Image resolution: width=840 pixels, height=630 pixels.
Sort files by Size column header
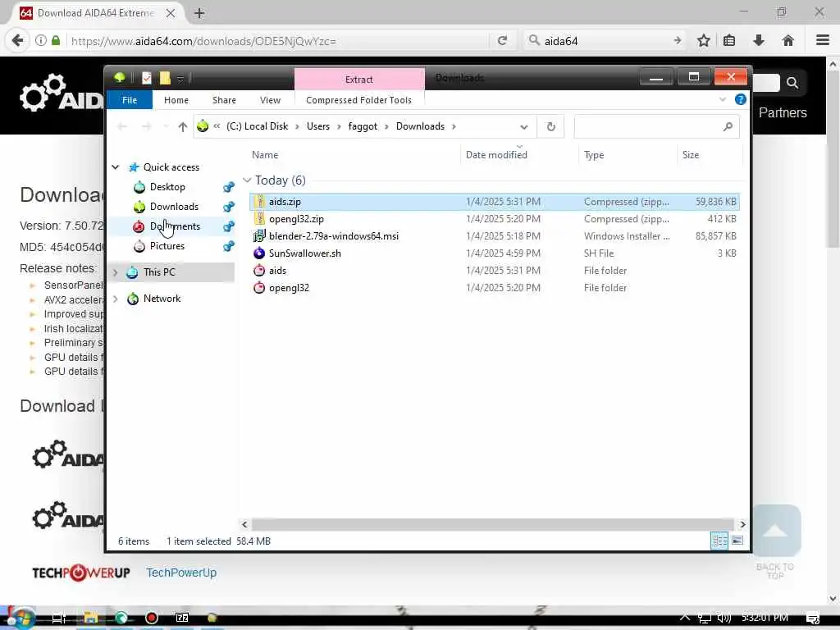691,155
